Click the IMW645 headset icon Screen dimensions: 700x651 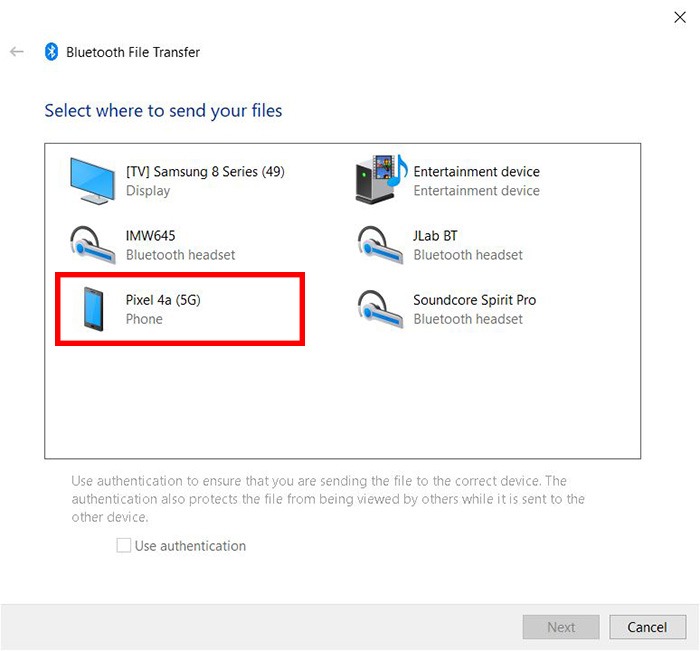[x=93, y=245]
